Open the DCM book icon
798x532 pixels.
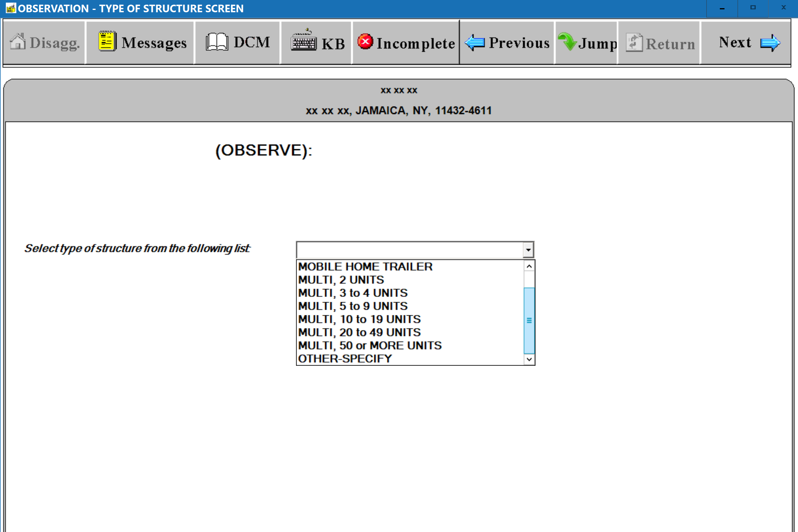(x=216, y=42)
